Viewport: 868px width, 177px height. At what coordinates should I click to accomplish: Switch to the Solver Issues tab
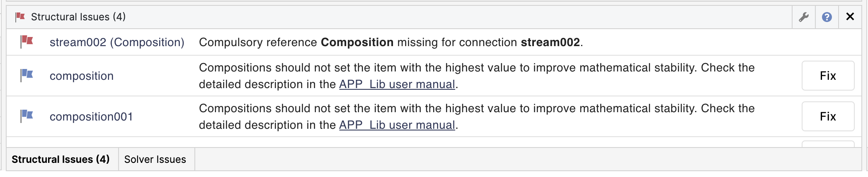pos(155,160)
